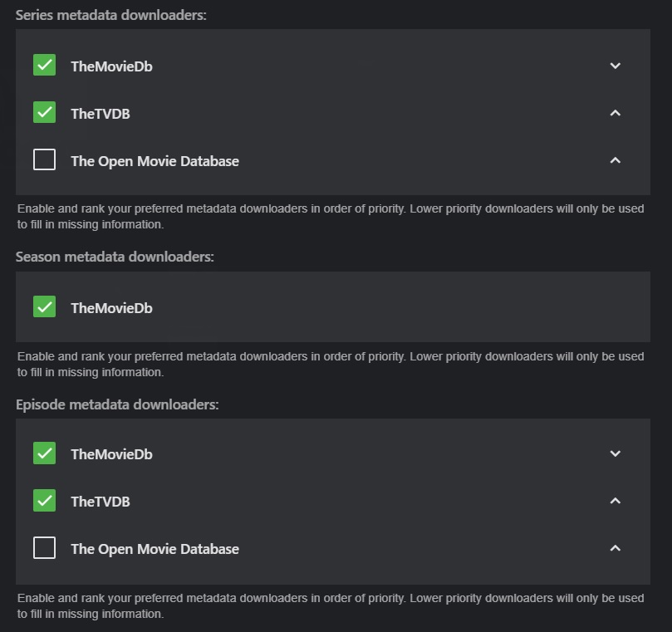Enable The Open Movie Database for Episodes
The image size is (672, 632).
point(45,548)
